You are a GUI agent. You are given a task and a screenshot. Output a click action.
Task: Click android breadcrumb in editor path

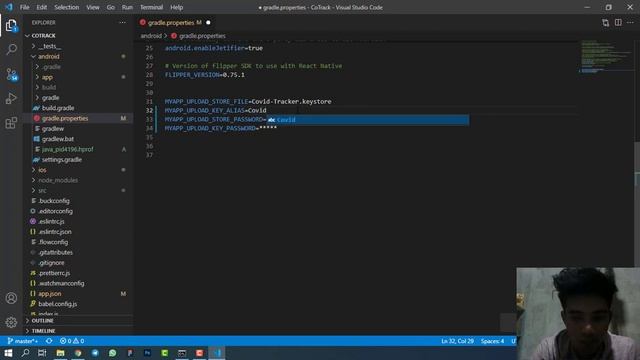pos(151,36)
